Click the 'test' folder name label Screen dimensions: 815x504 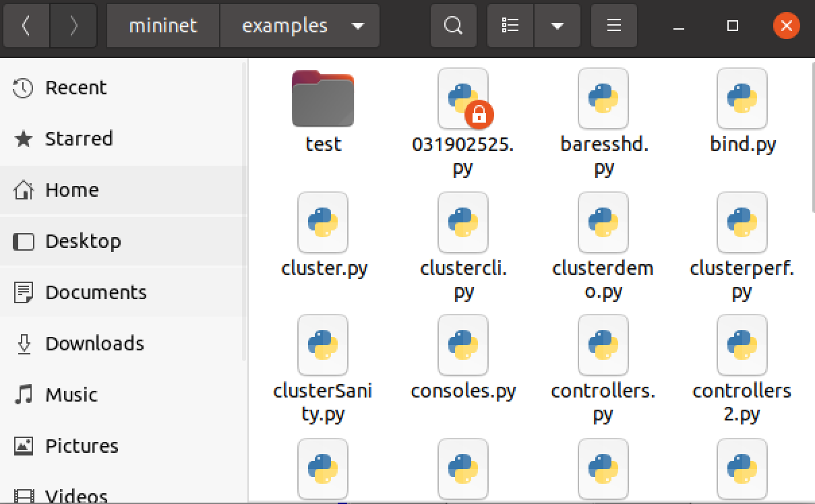point(323,144)
